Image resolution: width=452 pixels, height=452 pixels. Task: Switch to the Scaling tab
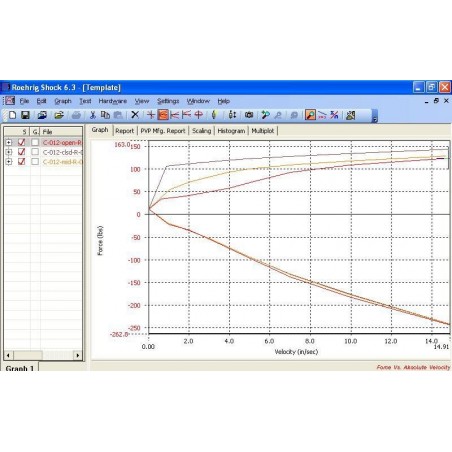pyautogui.click(x=201, y=131)
